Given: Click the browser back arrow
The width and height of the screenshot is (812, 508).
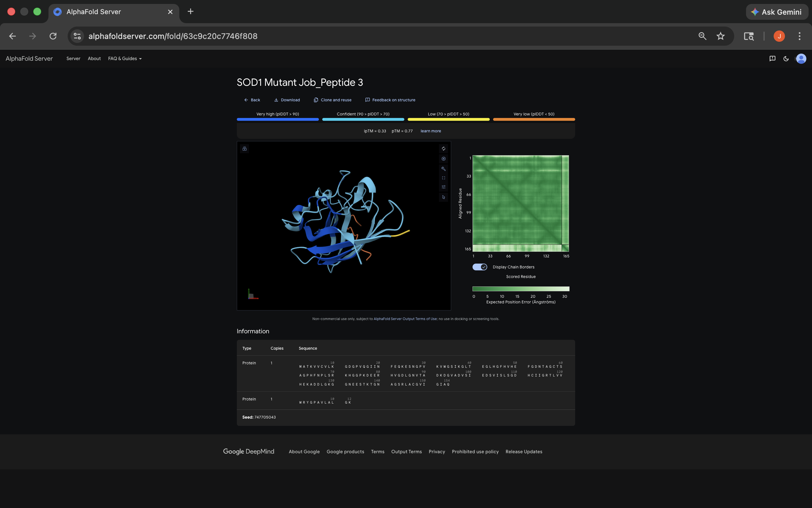Looking at the screenshot, I should pos(12,36).
